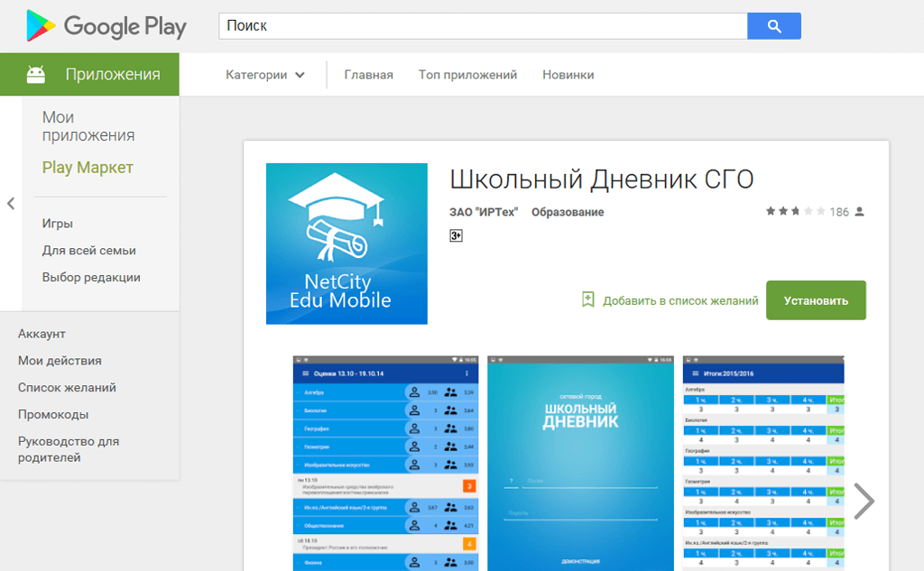Click the Google Play logo
This screenshot has width=924, height=571.
click(x=106, y=26)
